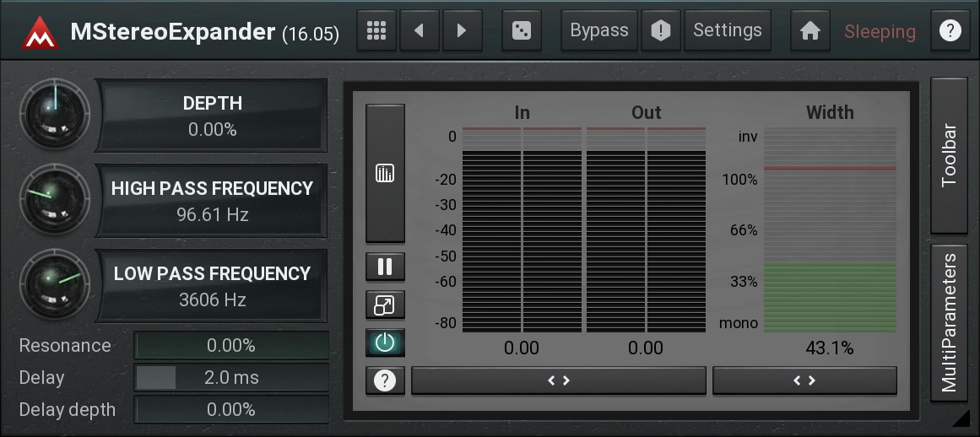980x437 pixels.
Task: Open the MultiParameters side tab
Action: point(949,322)
